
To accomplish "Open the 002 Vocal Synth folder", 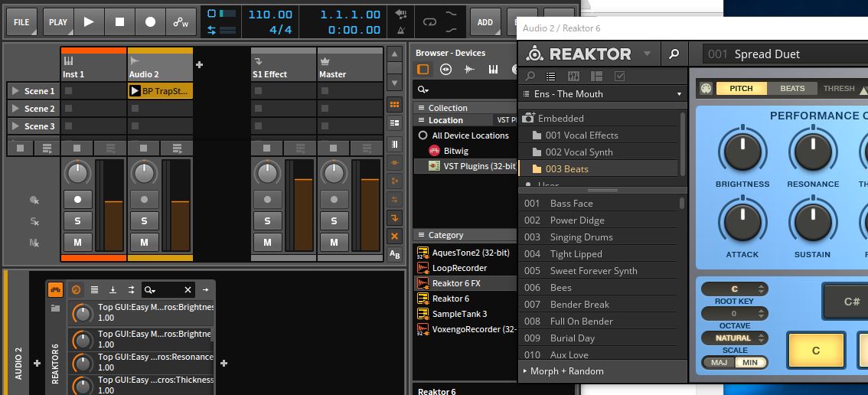I will [579, 152].
